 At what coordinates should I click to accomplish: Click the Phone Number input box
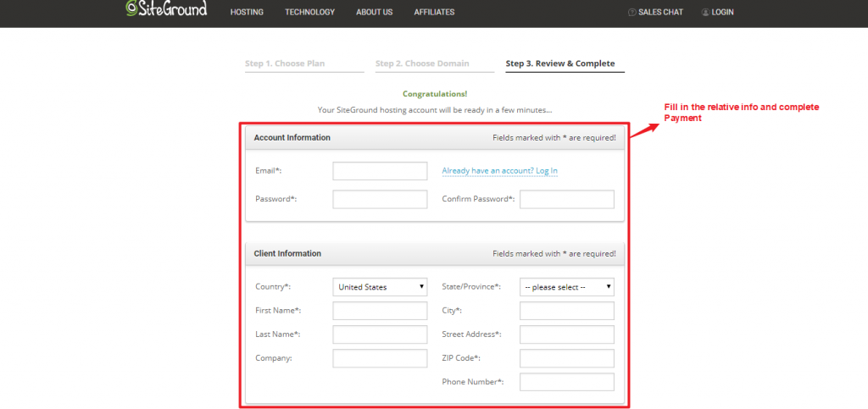[x=566, y=382]
